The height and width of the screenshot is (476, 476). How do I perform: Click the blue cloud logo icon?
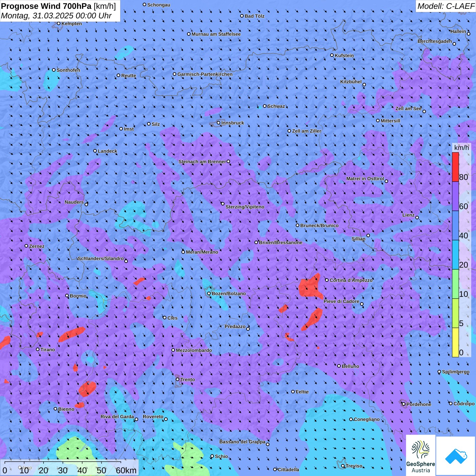(456, 456)
